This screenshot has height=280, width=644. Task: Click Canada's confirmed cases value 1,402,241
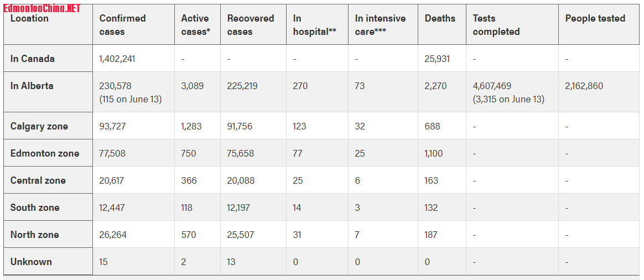pyautogui.click(x=117, y=59)
